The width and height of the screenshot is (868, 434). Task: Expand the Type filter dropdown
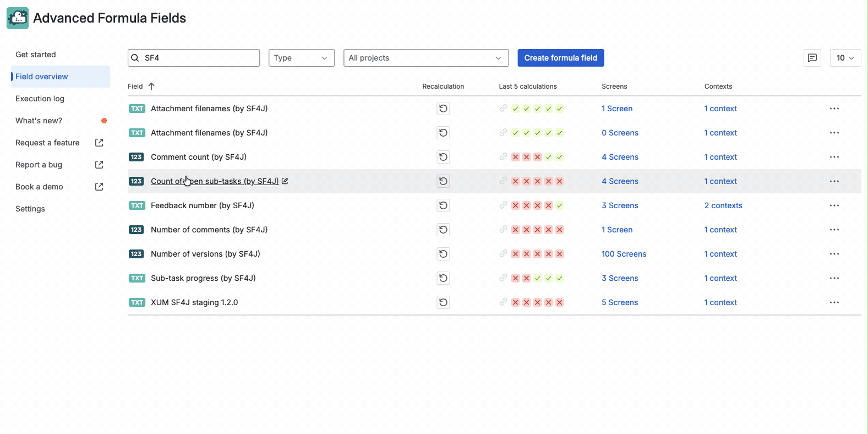(301, 58)
